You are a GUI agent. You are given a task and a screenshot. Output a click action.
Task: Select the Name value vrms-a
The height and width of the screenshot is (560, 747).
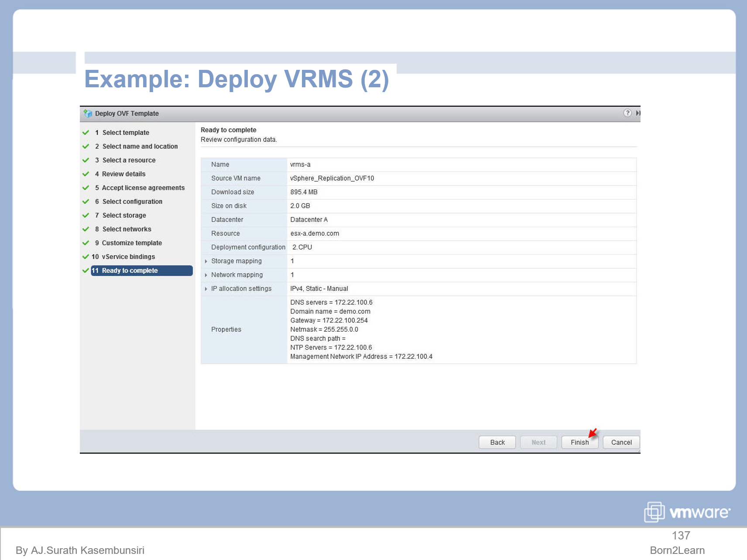click(300, 165)
